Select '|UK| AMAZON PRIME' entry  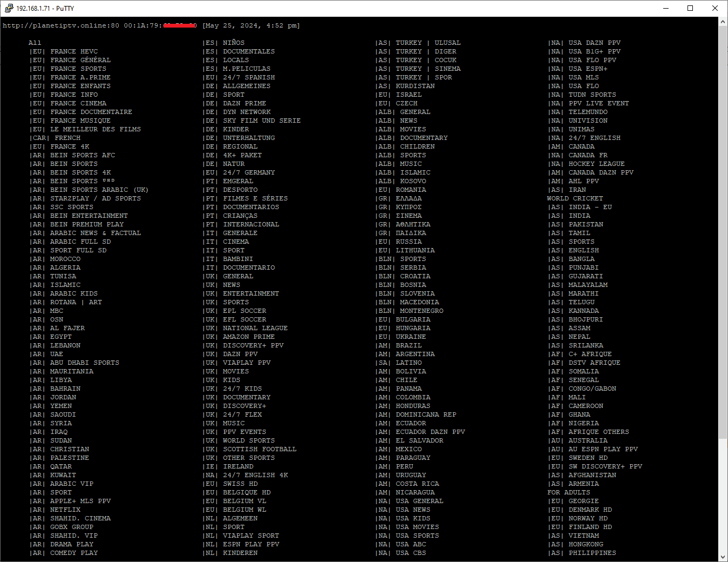pyautogui.click(x=239, y=337)
